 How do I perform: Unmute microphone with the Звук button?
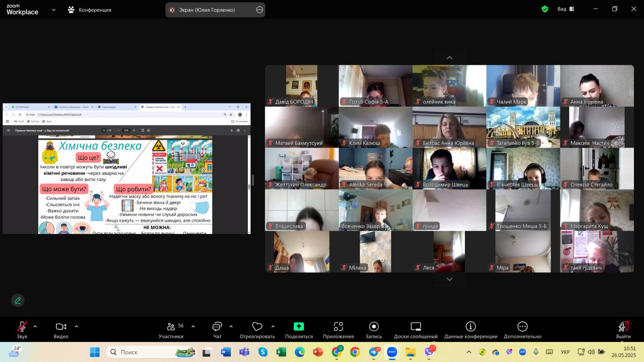[x=22, y=330]
